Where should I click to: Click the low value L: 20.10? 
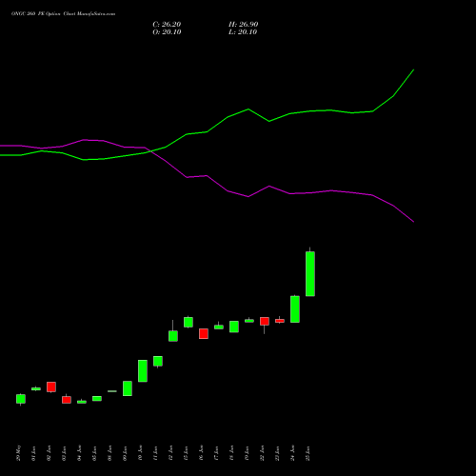tap(243, 32)
